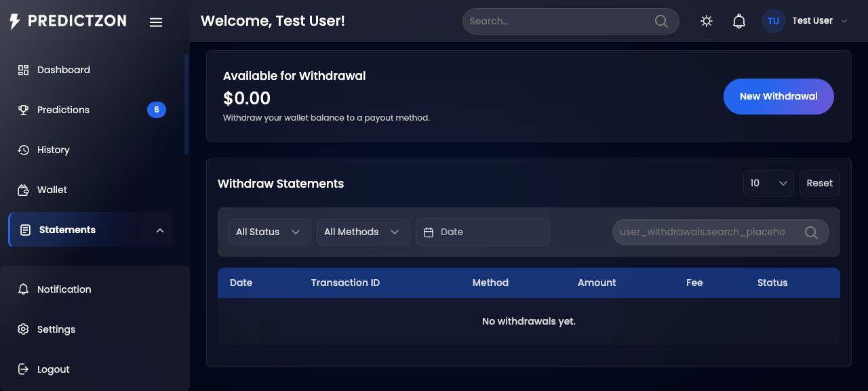This screenshot has height=391, width=868.
Task: Open the All Status dropdown
Action: pyautogui.click(x=270, y=232)
